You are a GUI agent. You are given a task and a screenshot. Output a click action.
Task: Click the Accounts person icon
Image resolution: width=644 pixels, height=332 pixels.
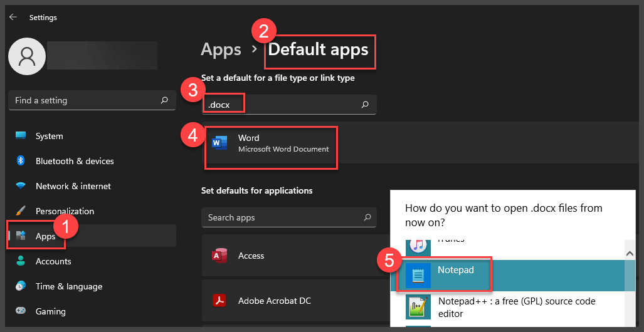point(21,261)
